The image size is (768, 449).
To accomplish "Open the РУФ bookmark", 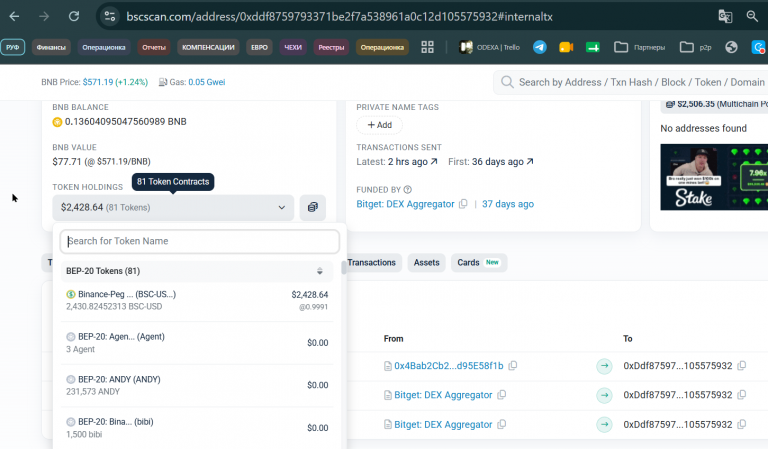I will (13, 47).
